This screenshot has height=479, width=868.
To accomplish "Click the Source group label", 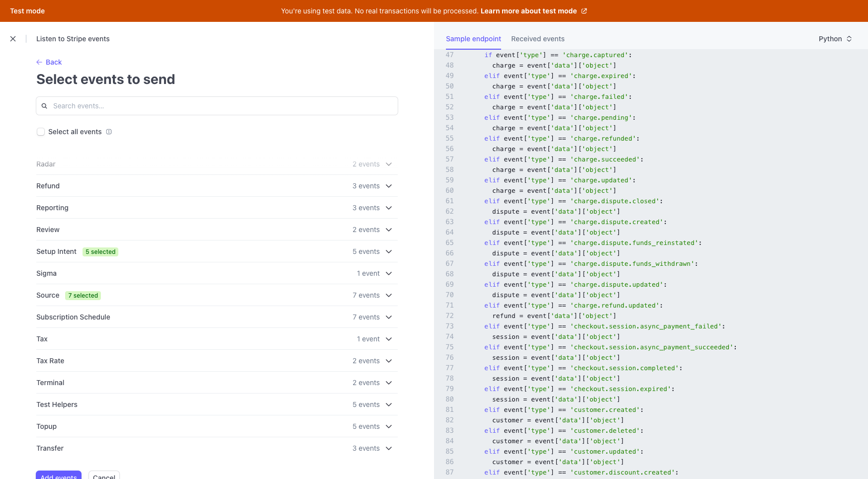I will 48,295.
